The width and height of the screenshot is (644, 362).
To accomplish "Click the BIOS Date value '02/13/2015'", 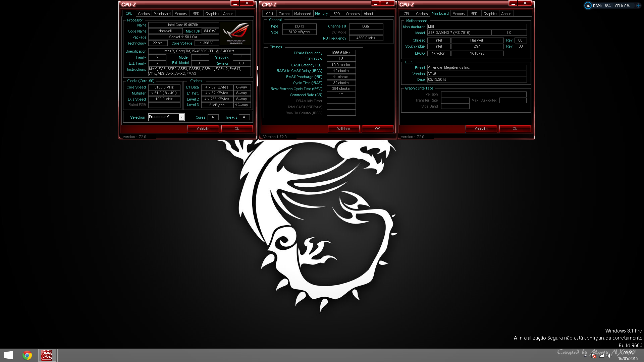I will [477, 79].
